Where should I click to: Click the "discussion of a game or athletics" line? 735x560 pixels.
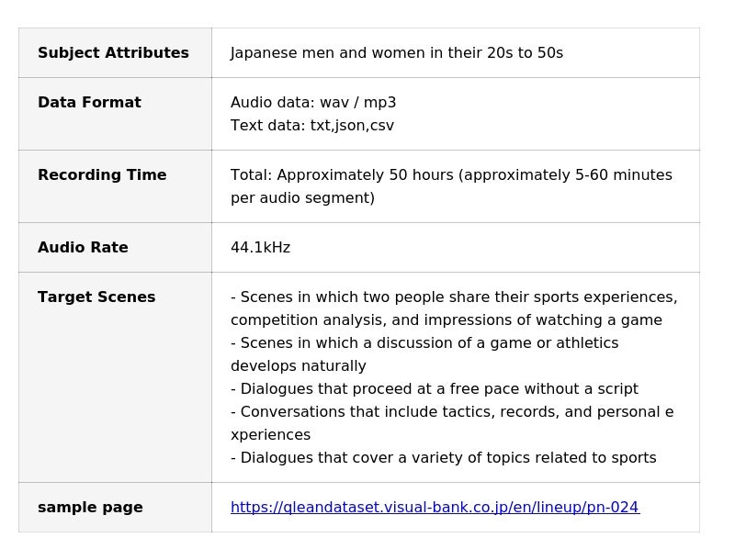click(x=424, y=343)
